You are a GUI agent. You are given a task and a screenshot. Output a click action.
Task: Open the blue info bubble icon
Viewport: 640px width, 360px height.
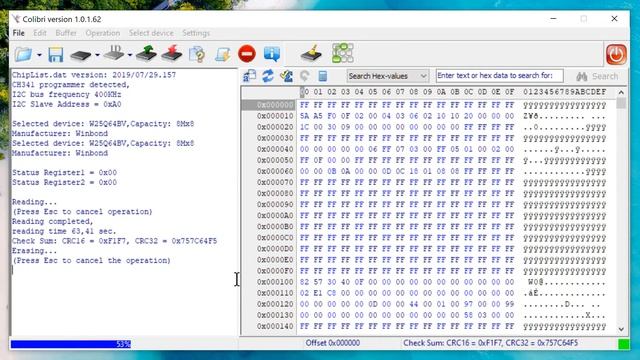coord(272,54)
